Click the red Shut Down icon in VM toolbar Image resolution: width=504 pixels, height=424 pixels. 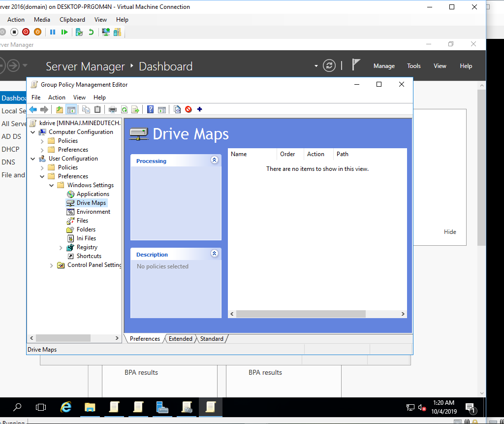(x=26, y=32)
